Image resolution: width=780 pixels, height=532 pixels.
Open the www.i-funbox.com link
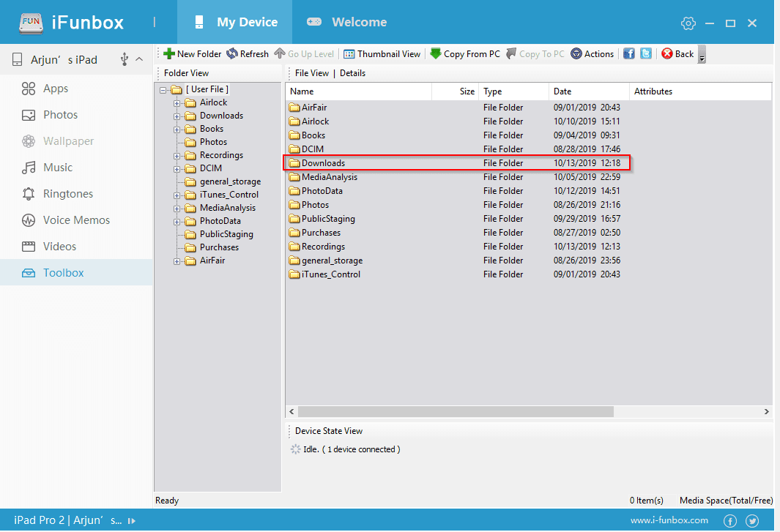point(669,520)
